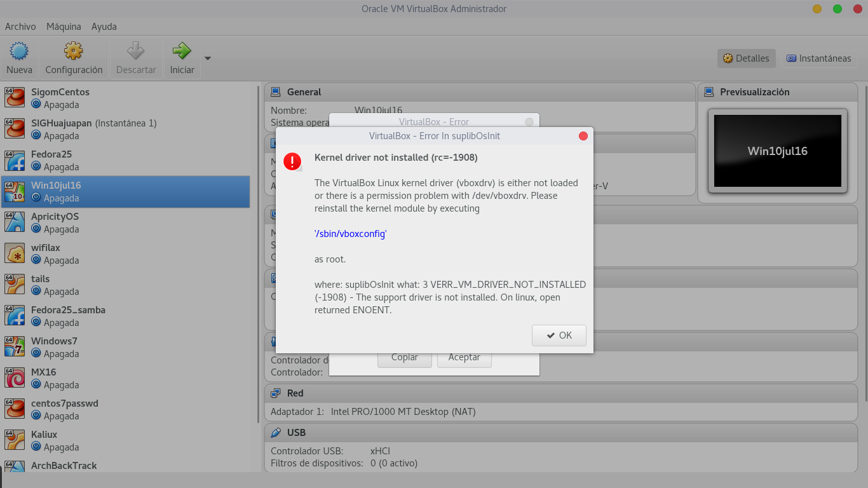This screenshot has width=868, height=488.
Task: Select centos7passwd VM icon
Action: [x=15, y=409]
